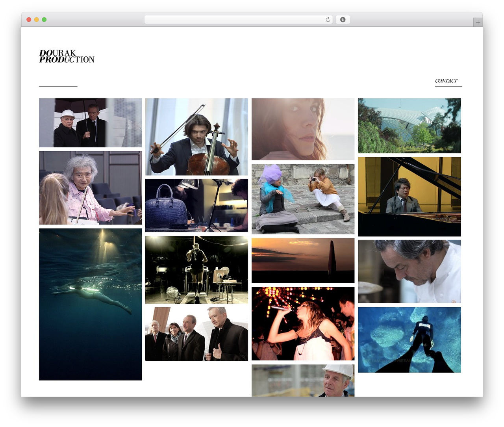This screenshot has width=504, height=427.
Task: Click the red close window button
Action: click(29, 20)
